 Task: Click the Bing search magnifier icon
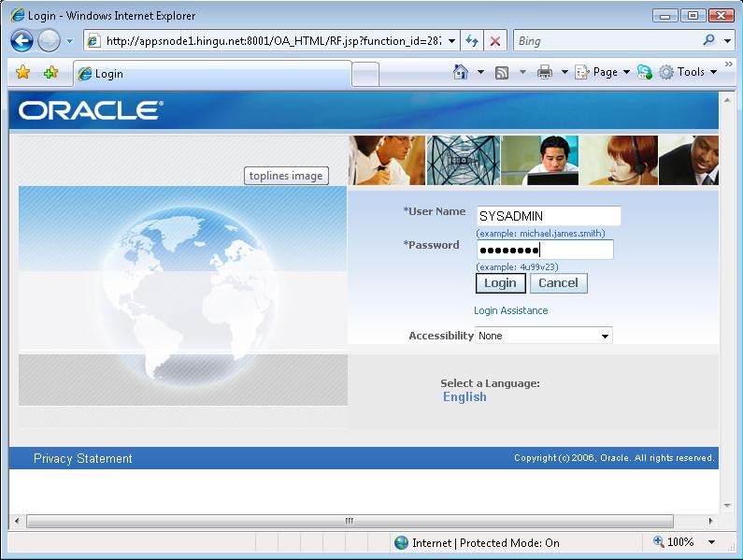(x=708, y=41)
